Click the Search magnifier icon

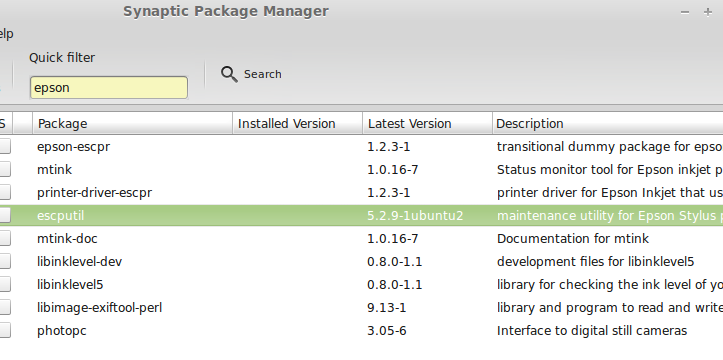point(229,74)
